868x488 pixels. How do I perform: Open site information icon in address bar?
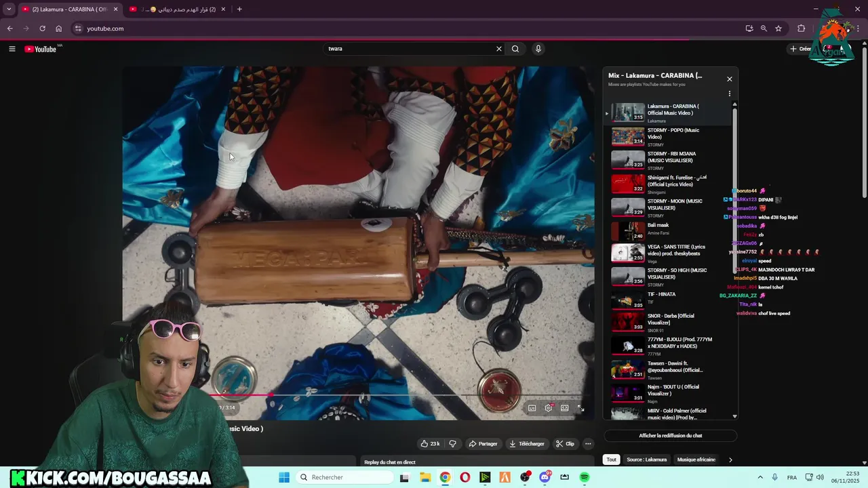[x=78, y=28]
